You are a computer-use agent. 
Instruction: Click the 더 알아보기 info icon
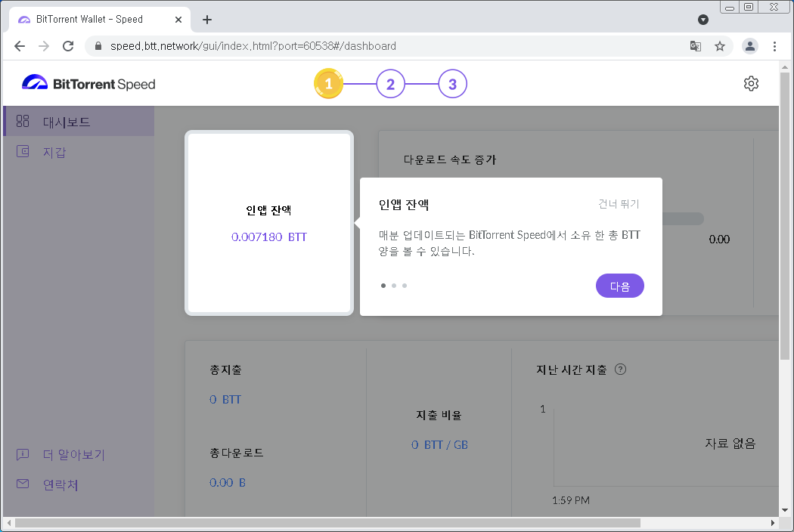point(23,454)
